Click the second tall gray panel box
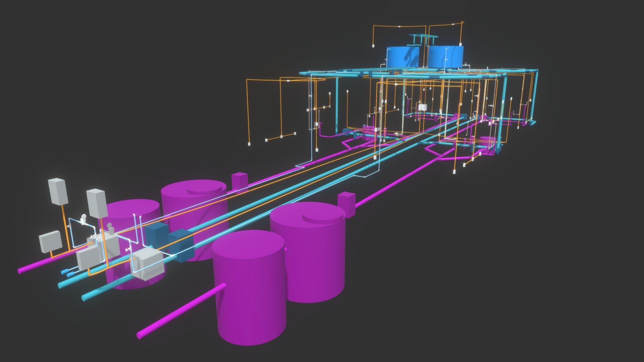 (x=97, y=203)
